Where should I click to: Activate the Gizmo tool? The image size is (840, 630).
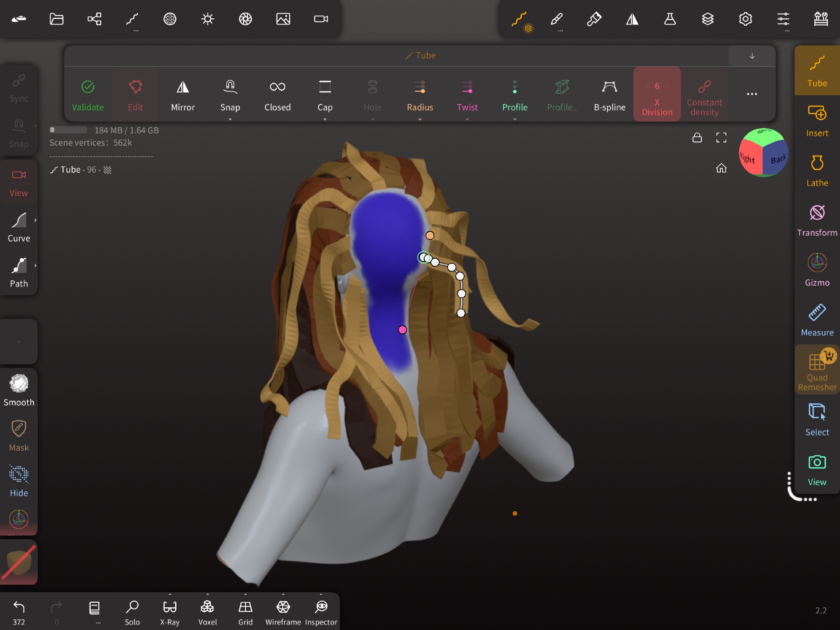click(x=816, y=270)
